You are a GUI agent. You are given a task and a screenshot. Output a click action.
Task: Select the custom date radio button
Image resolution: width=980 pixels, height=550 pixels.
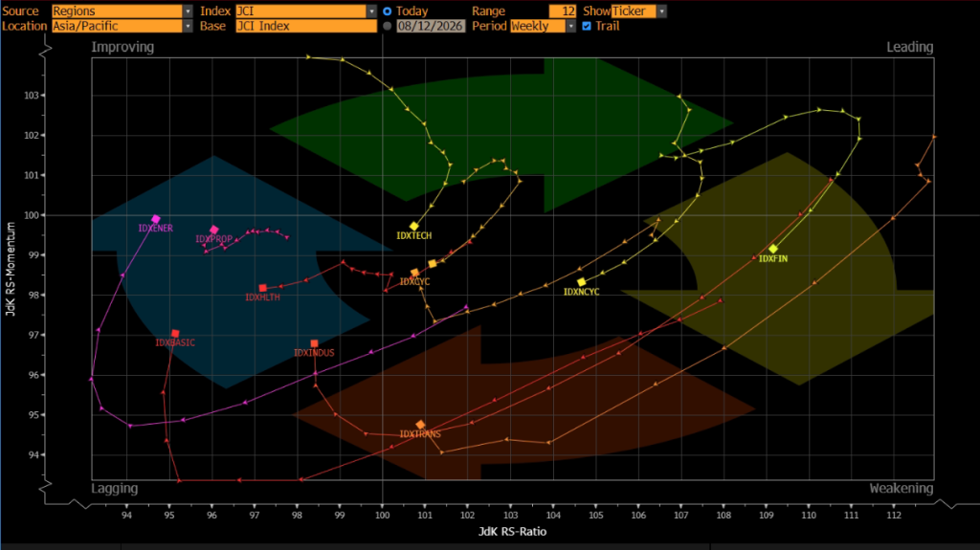point(388,26)
